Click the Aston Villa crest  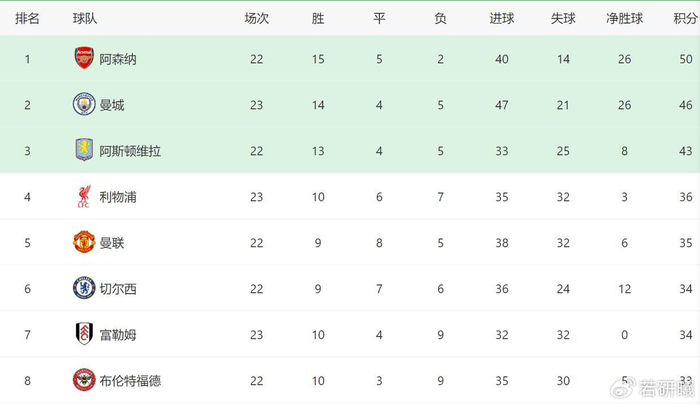84,150
